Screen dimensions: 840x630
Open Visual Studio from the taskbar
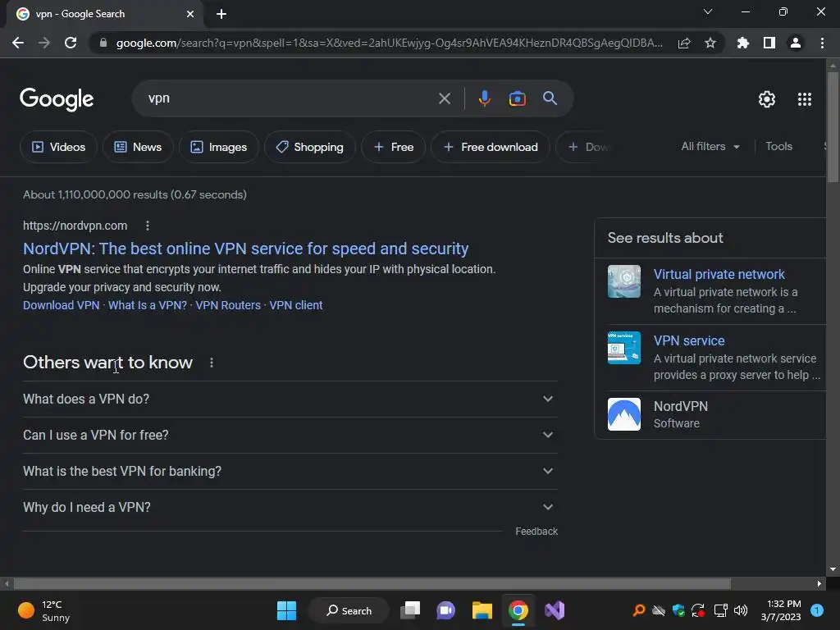point(555,610)
